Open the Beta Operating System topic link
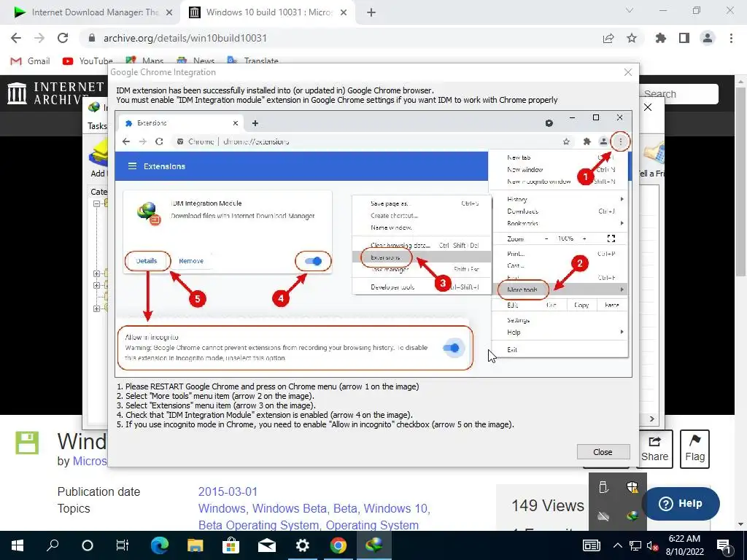 coord(258,525)
